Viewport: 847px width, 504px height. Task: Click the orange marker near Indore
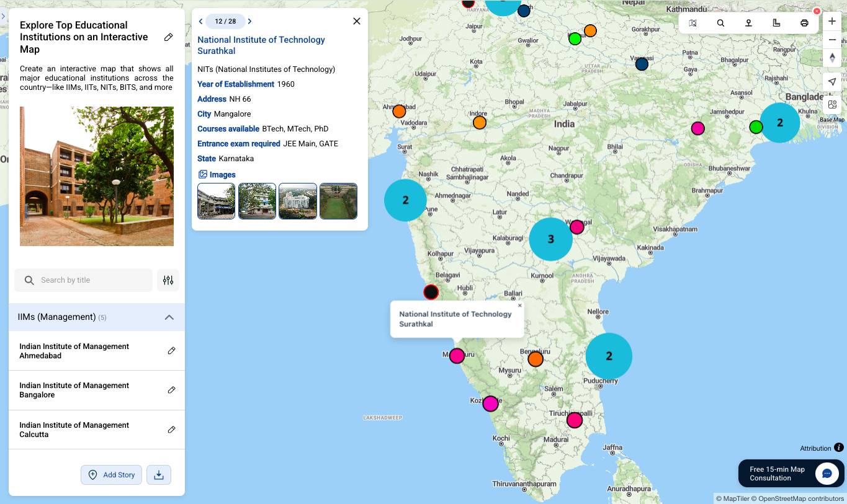pos(480,123)
